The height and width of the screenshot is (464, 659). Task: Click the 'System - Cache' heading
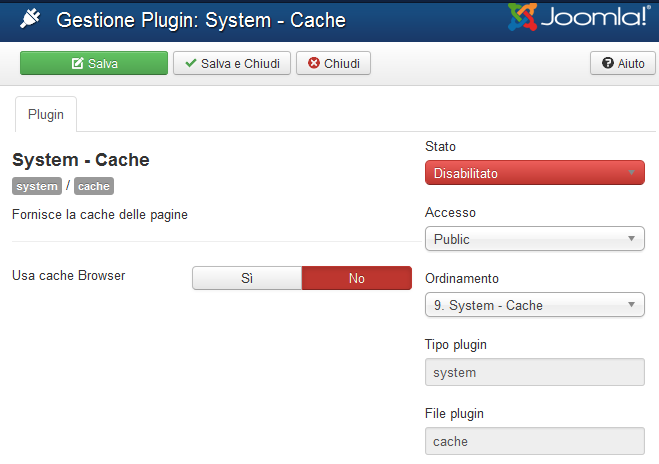click(x=81, y=160)
